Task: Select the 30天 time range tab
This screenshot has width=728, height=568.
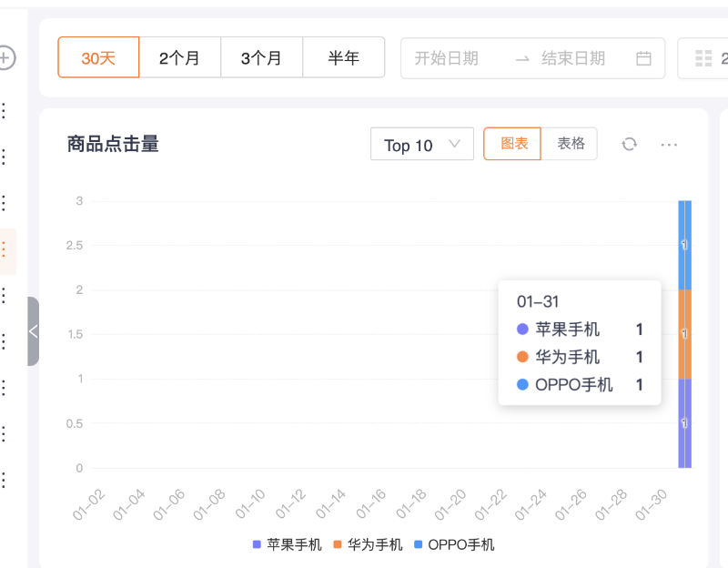Action: coord(98,58)
